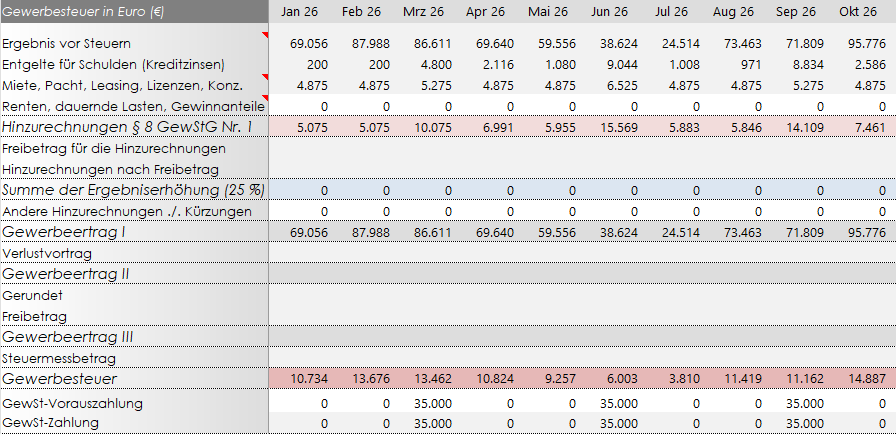Click Entgelte für Schulden value for Mrz 26
The image size is (896, 434).
pyautogui.click(x=426, y=65)
